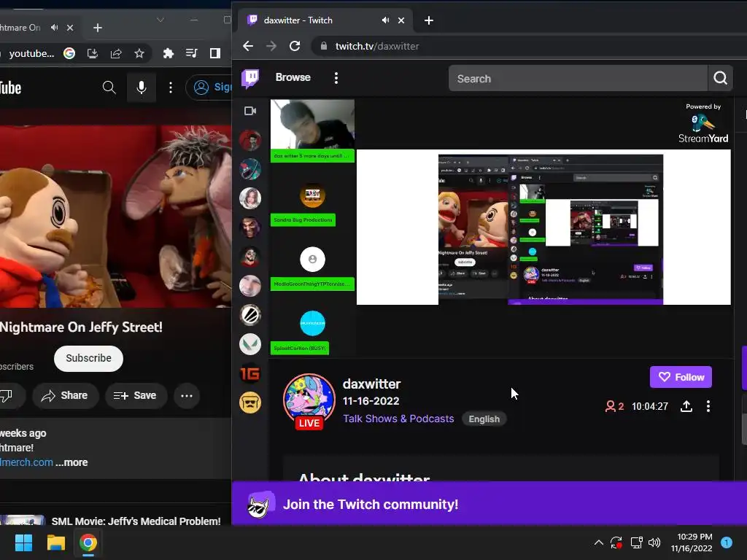The height and width of the screenshot is (560, 747).
Task: Go forward in the Twitch browser window
Action: 271,46
